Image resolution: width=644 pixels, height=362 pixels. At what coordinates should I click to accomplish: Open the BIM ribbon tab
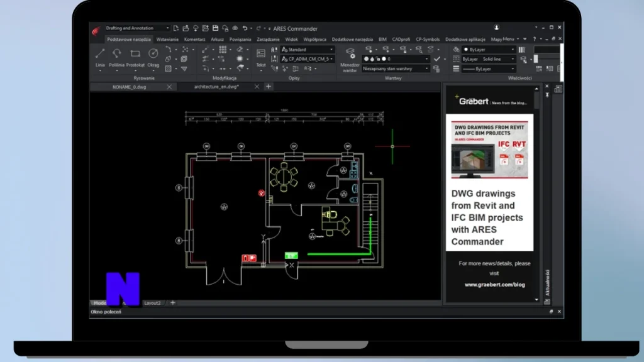coord(382,40)
